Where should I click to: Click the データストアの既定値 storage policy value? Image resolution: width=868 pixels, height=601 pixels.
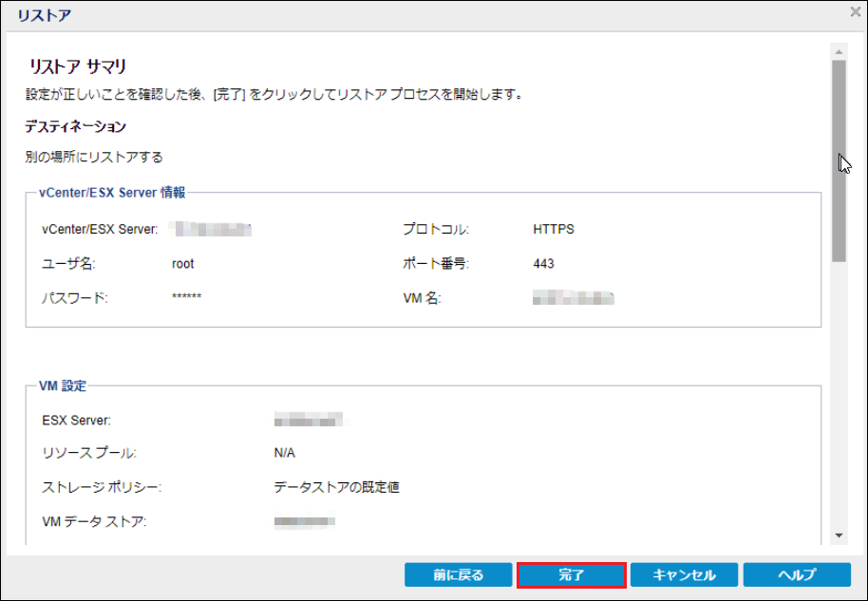tap(336, 488)
